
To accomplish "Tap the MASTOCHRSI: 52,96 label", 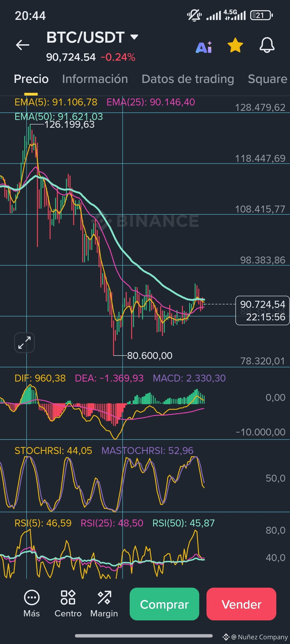I will click(x=147, y=451).
